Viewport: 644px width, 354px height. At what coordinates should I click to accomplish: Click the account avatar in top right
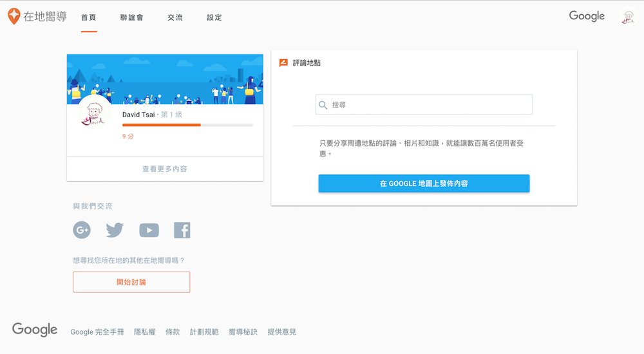[x=627, y=17]
